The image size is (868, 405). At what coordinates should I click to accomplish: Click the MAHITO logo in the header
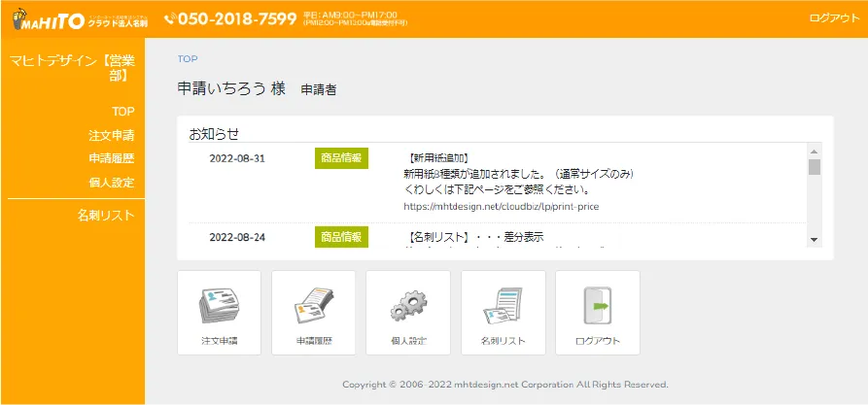click(80, 18)
